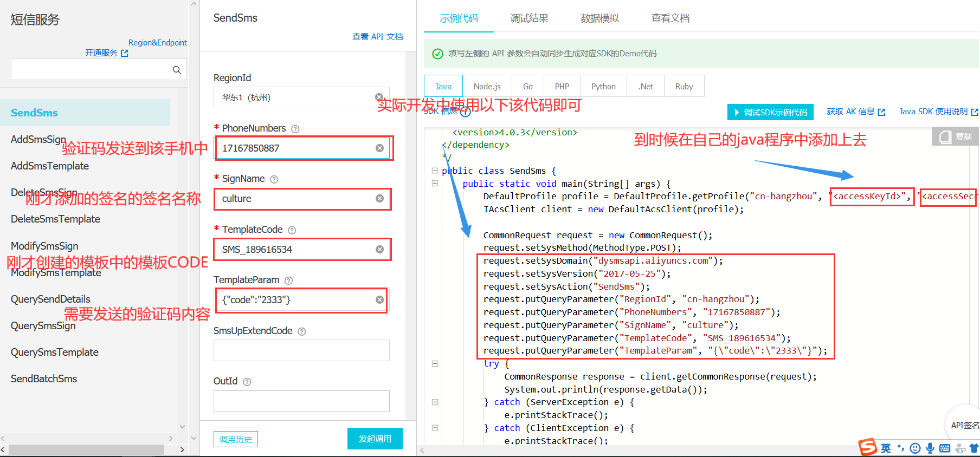This screenshot has height=457, width=980.
Task: Select AddSmsTemplate in the API list
Action: pyautogui.click(x=50, y=166)
